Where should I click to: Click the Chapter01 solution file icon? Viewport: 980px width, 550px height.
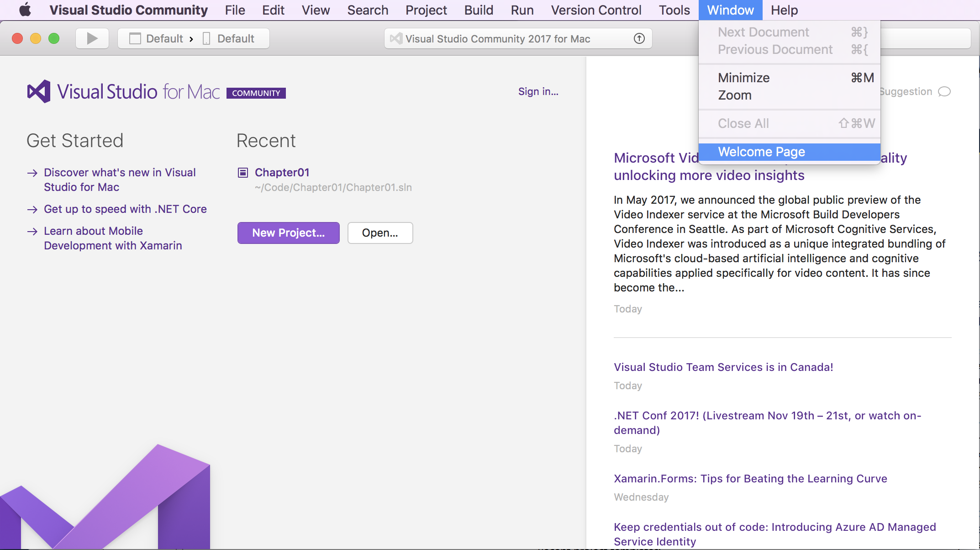click(x=243, y=173)
